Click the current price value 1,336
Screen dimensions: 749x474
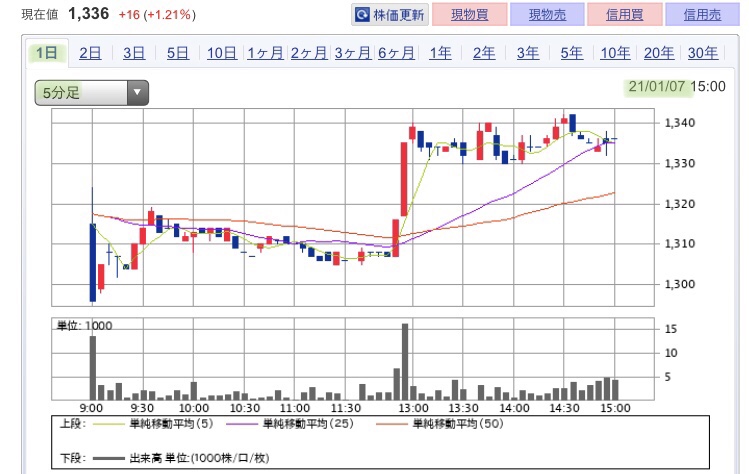(x=88, y=13)
